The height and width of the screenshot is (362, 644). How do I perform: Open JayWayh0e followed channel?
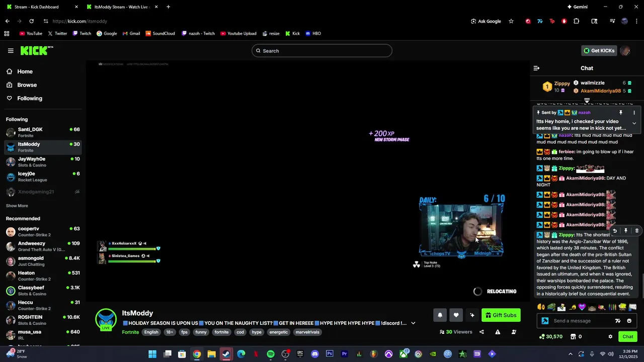42,162
